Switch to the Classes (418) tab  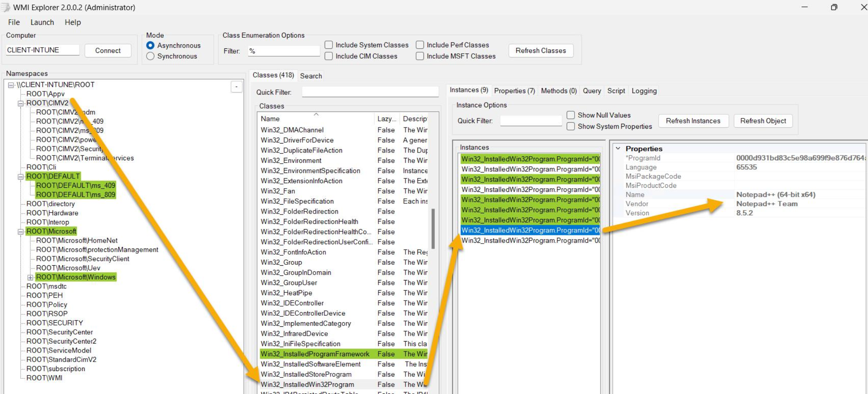click(x=273, y=75)
